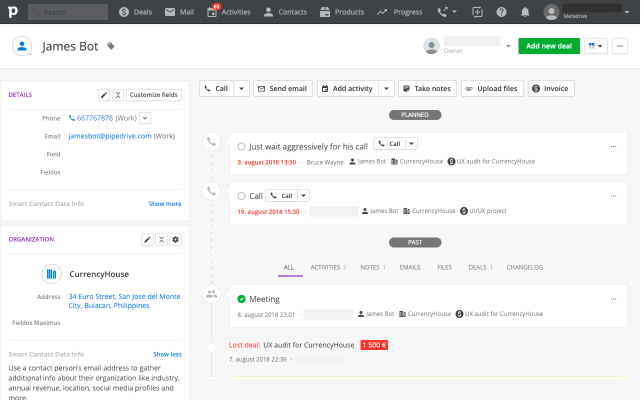This screenshot has height=401, width=641.
Task: Click the owner avatar icon
Action: pyautogui.click(x=431, y=46)
